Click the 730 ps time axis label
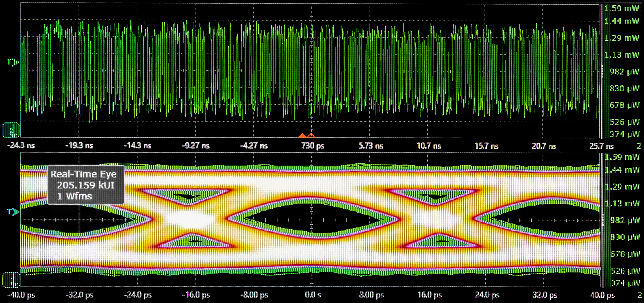This screenshot has height=303, width=644. click(x=313, y=146)
